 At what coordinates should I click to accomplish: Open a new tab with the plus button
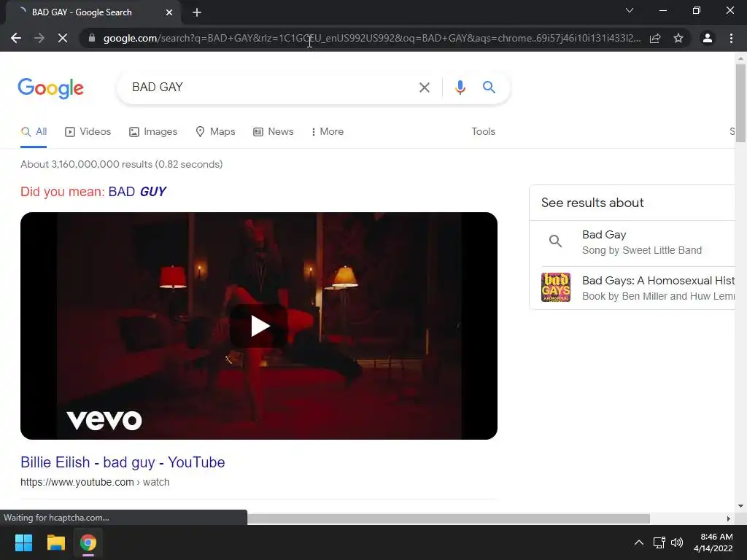coord(197,12)
